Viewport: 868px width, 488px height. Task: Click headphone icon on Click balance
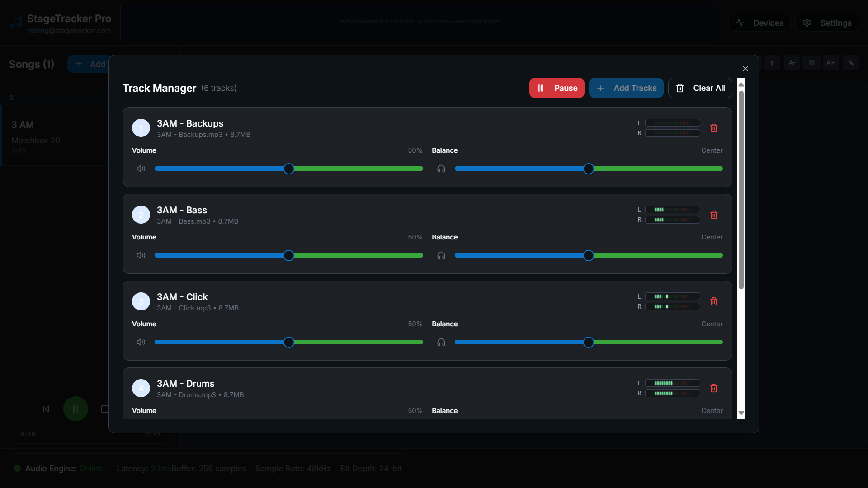(x=441, y=342)
